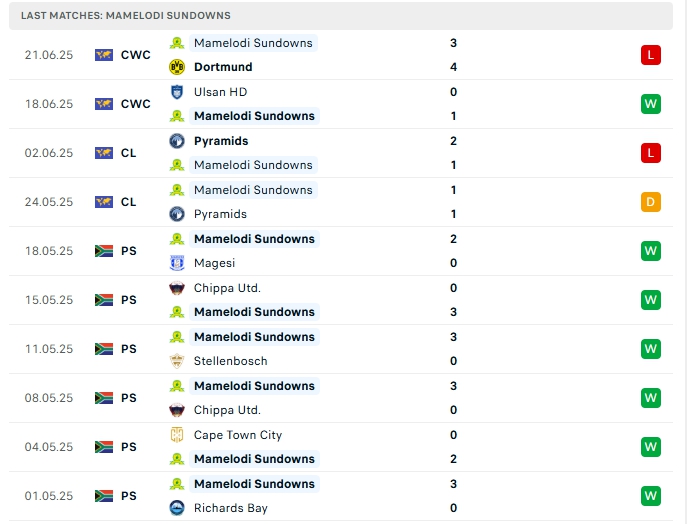Click the Dortmund club crest icon
The width and height of the screenshot is (687, 524).
pos(177,67)
